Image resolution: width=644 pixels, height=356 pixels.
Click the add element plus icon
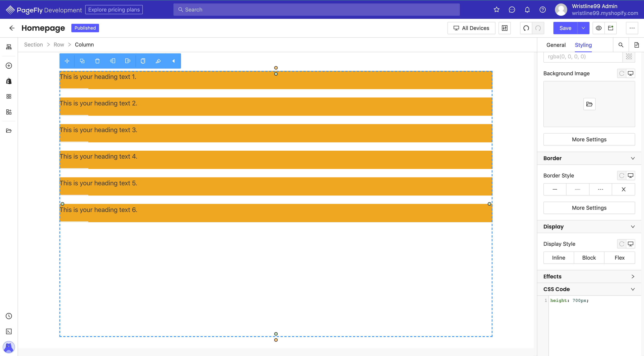[x=9, y=65]
